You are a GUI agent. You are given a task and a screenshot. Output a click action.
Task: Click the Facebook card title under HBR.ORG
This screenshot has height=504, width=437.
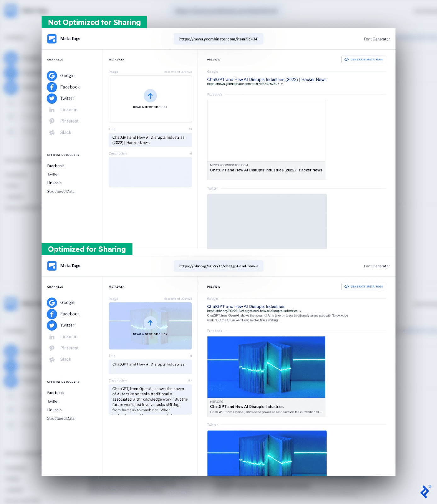pyautogui.click(x=247, y=407)
